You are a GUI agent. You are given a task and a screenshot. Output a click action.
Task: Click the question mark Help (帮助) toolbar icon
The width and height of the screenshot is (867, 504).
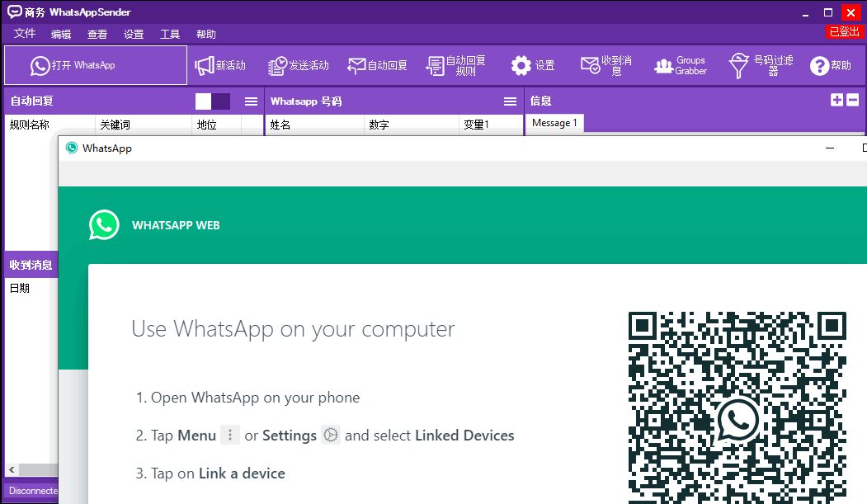[819, 66]
